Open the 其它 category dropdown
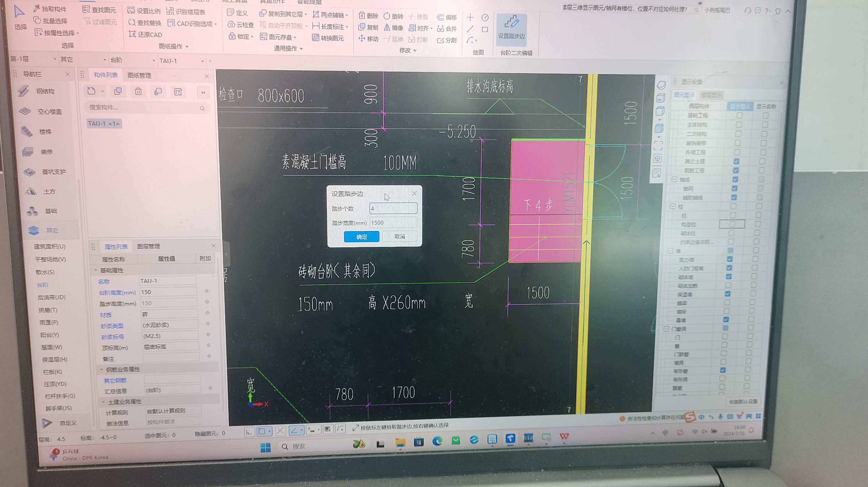Screen dimensions: 868x487 coord(83,60)
